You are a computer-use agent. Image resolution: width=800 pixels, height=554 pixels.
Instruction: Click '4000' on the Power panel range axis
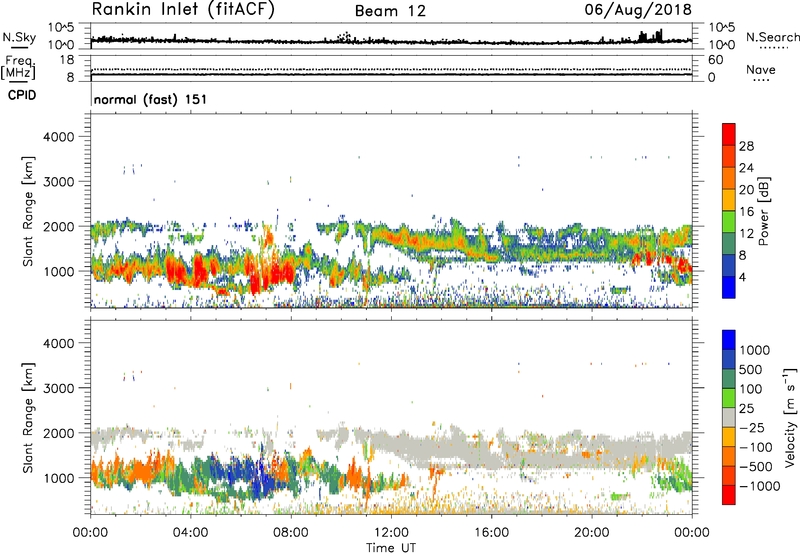(58, 137)
